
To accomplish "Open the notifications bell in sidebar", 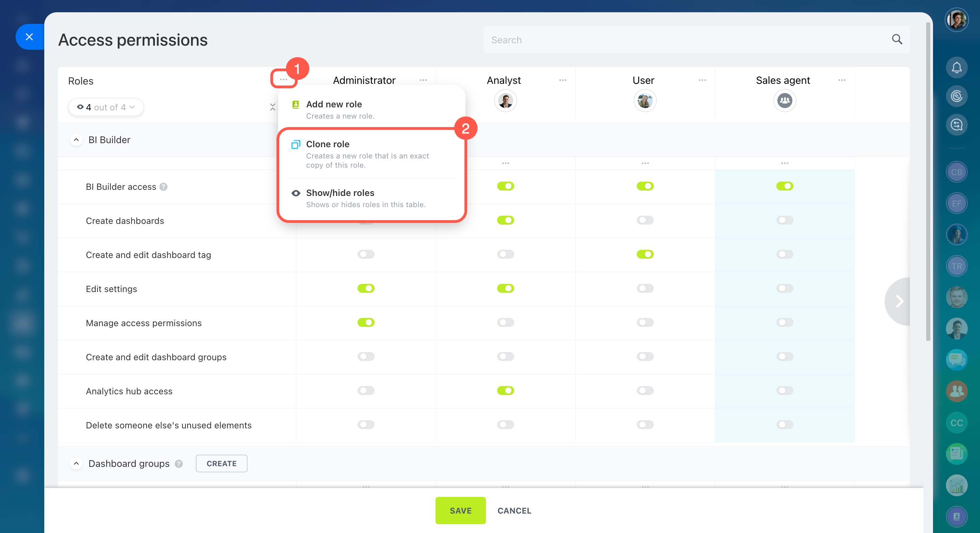I will point(957,68).
